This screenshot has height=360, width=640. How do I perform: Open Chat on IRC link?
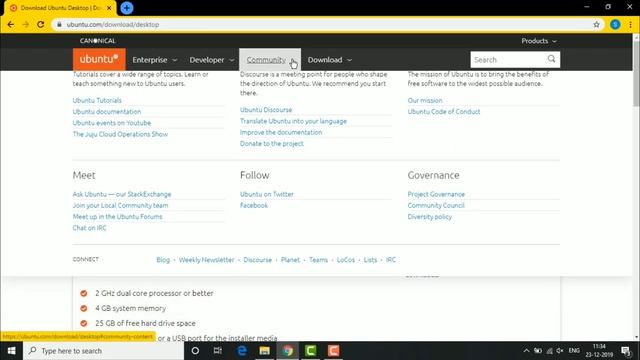89,228
